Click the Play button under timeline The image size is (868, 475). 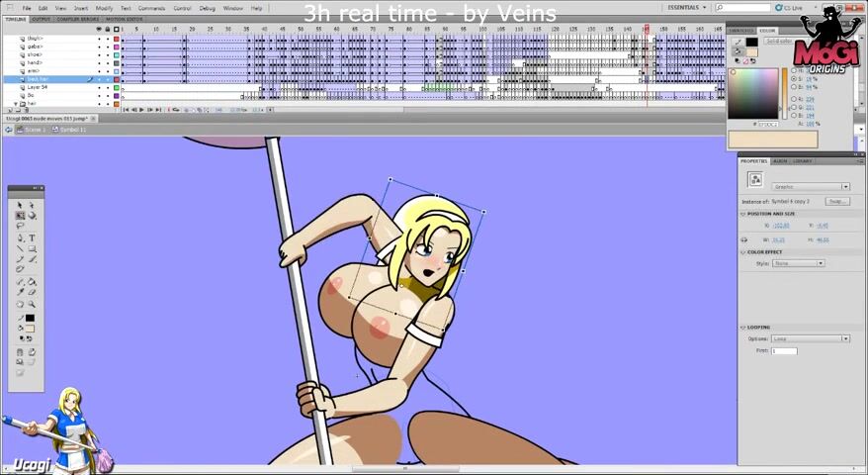[141, 110]
